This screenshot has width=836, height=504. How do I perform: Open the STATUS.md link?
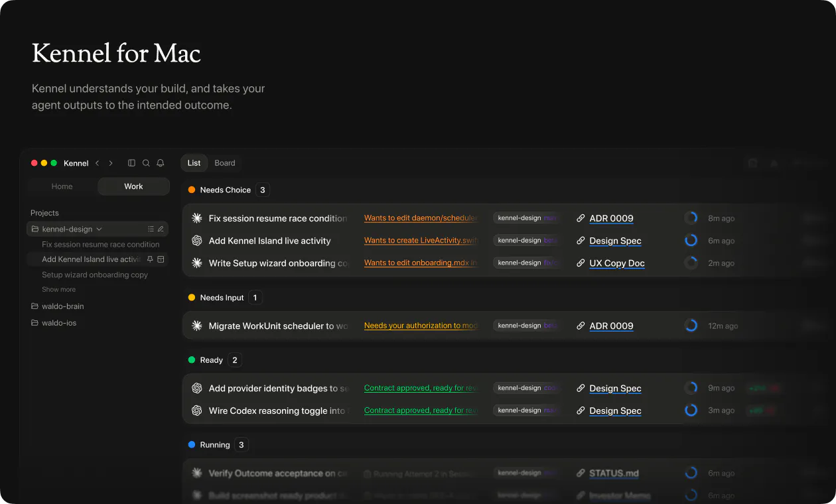pos(614,473)
